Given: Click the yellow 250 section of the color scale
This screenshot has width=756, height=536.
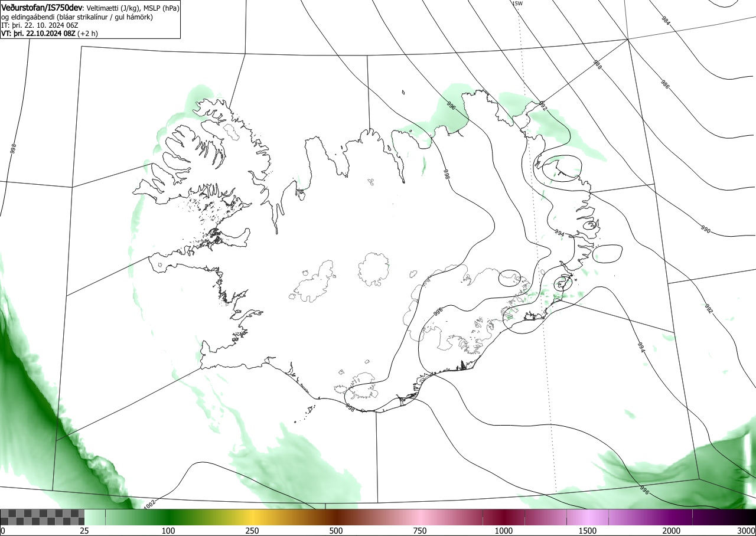Looking at the screenshot, I should [252, 517].
